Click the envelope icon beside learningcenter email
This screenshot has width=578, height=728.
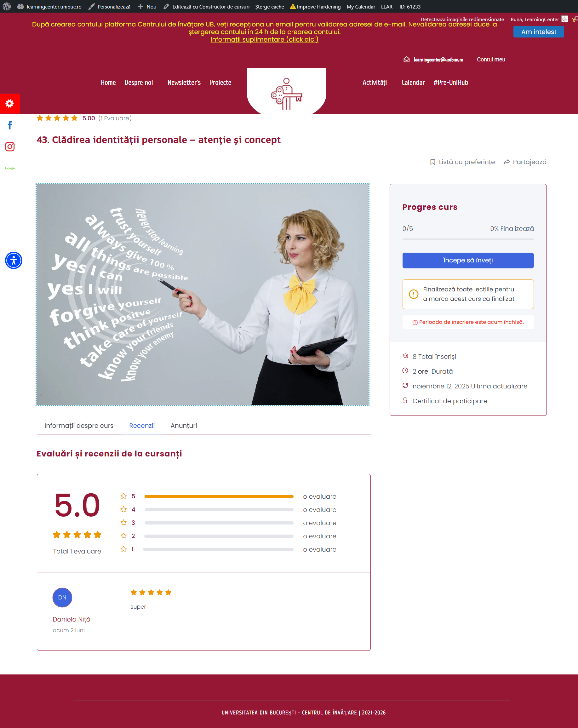pos(407,60)
